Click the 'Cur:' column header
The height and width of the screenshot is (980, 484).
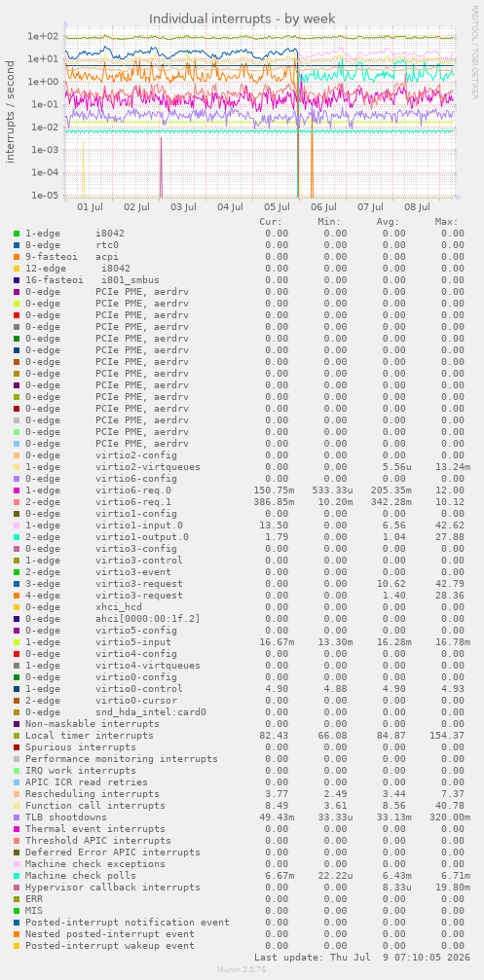point(271,222)
